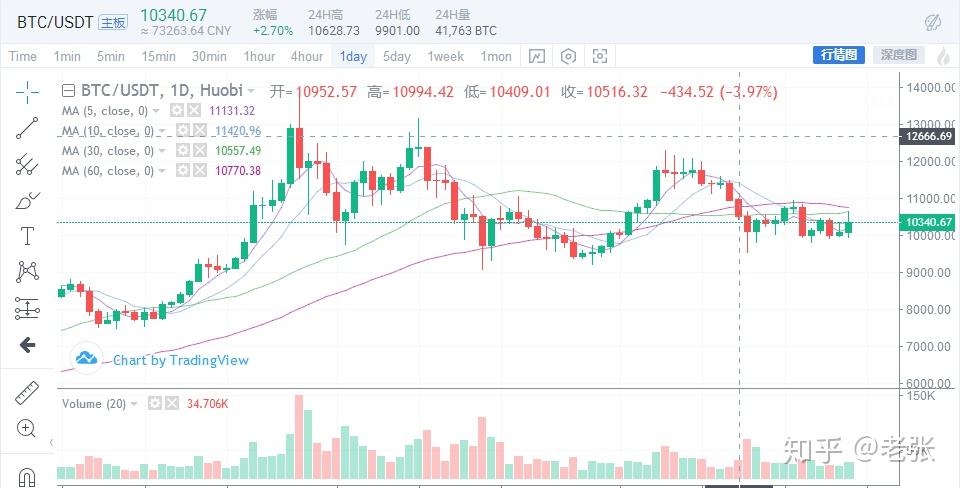The height and width of the screenshot is (488, 960).
Task: Open the Volume (20) dropdown arrow
Action: tap(135, 403)
